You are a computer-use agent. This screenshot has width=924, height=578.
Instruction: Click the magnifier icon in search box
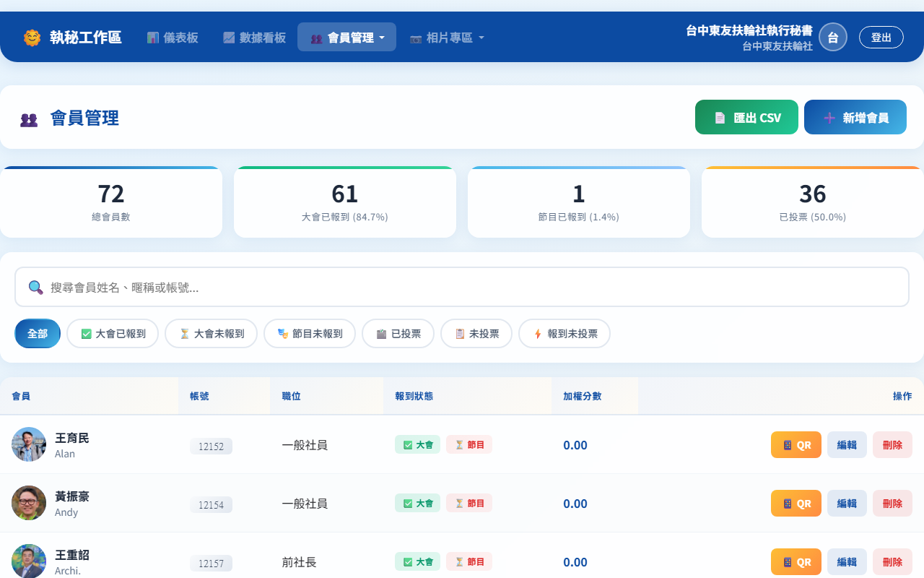point(35,288)
